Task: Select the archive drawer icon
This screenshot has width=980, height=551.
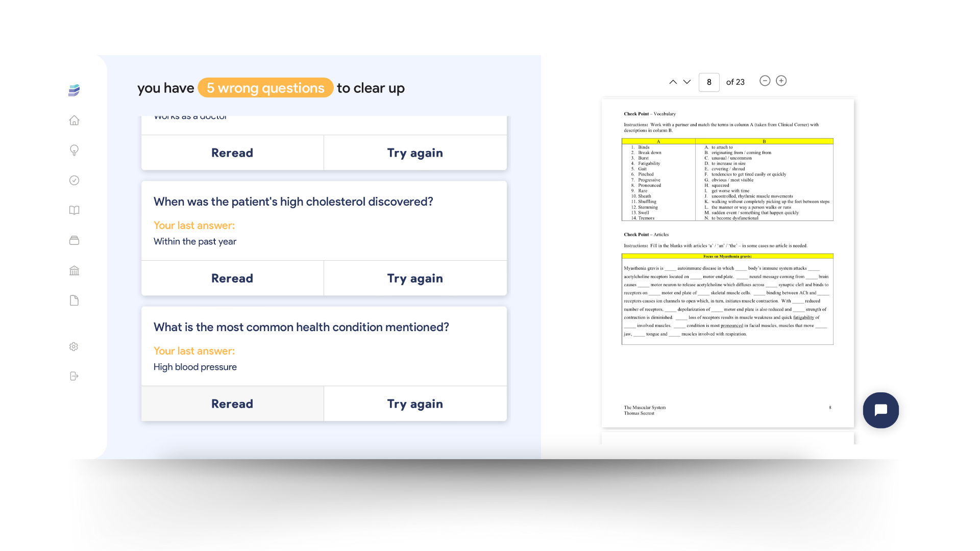Action: pos(74,240)
